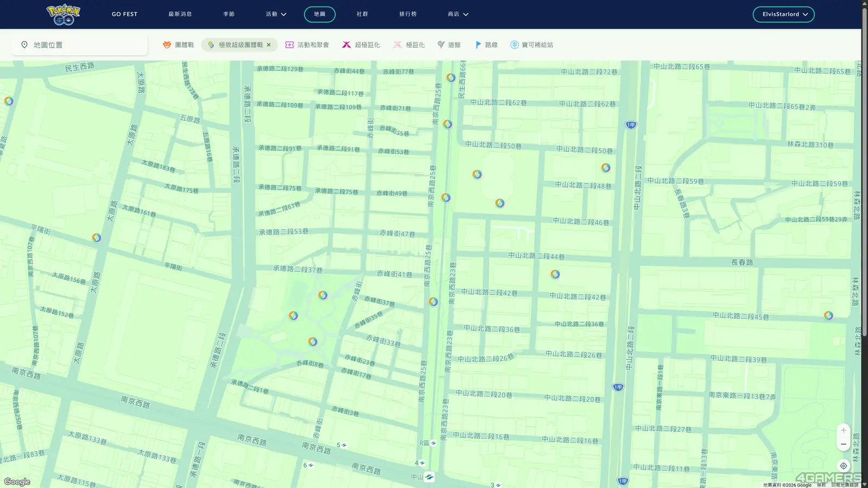This screenshot has width=868, height=488.
Task: Click the location pin icon in search box
Action: pos(24,45)
